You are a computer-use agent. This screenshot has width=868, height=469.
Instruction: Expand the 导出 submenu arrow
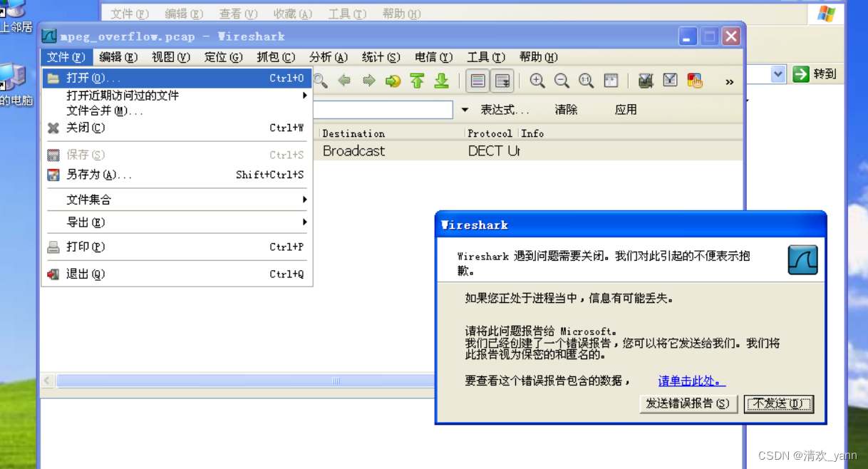305,222
